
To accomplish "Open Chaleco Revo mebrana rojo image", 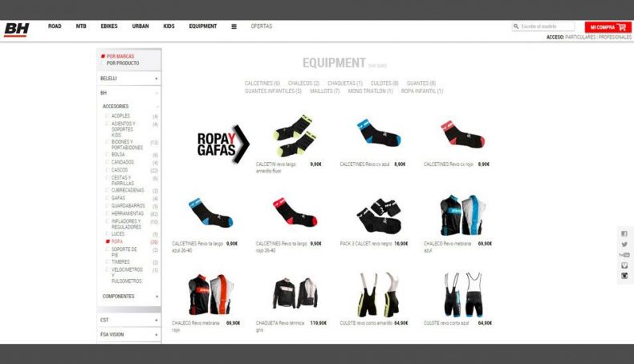I will (210, 294).
